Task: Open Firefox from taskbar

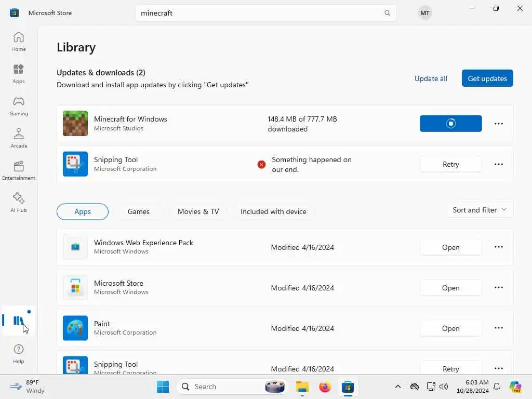Action: (325, 387)
